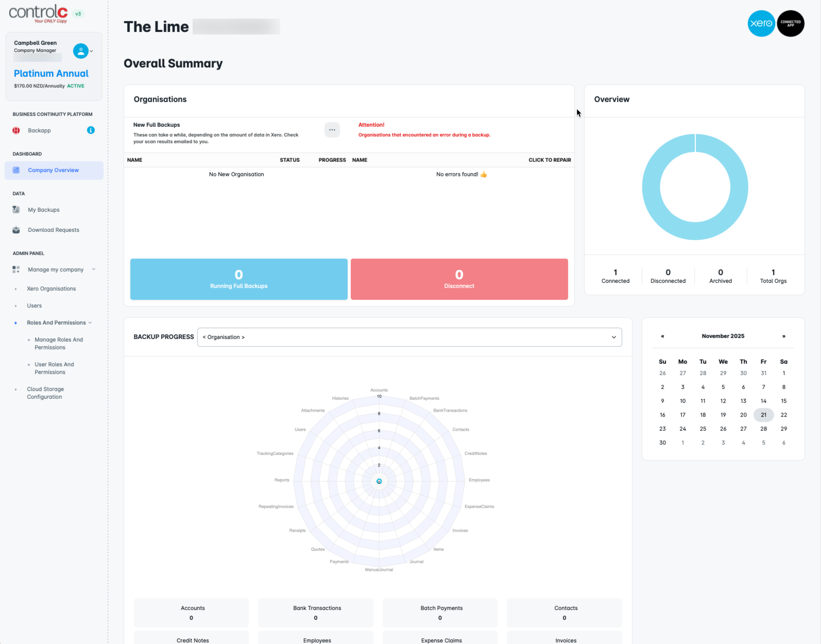Image resolution: width=821 pixels, height=644 pixels.
Task: Click the Running Full Backups tile
Action: tap(239, 279)
